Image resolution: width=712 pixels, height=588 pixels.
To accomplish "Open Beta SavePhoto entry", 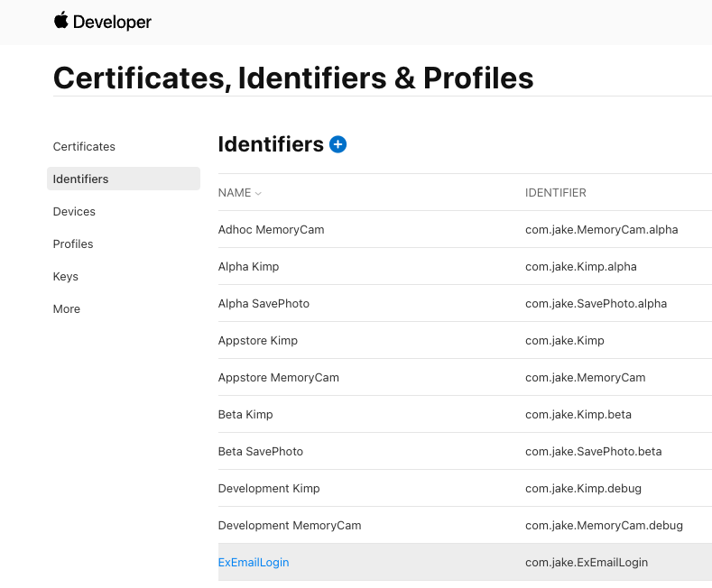I will point(260,451).
